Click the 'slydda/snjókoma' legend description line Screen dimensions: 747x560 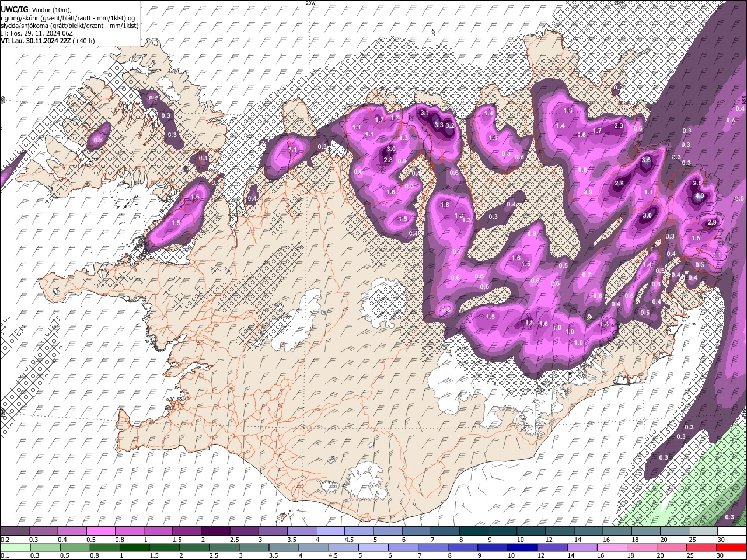click(69, 26)
